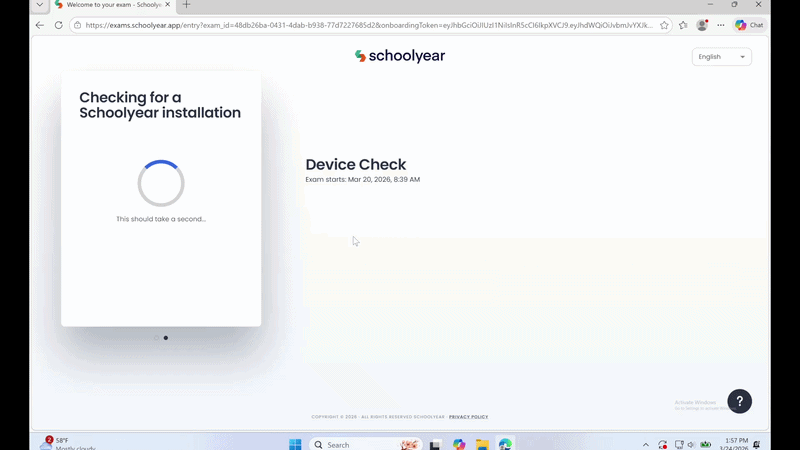Viewport: 800px width, 450px height.
Task: Click the Schoolyear logo
Action: click(x=400, y=56)
